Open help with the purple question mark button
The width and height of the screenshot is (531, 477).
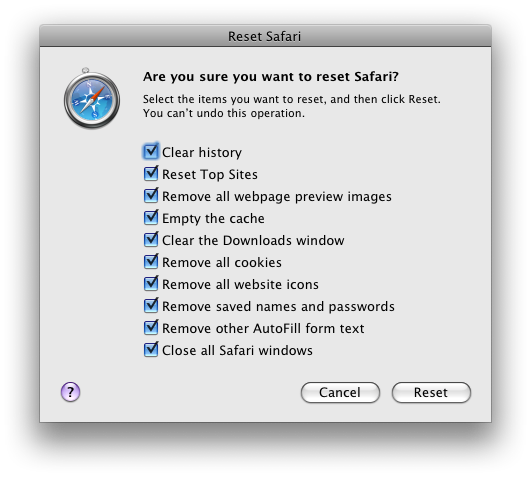[x=70, y=392]
